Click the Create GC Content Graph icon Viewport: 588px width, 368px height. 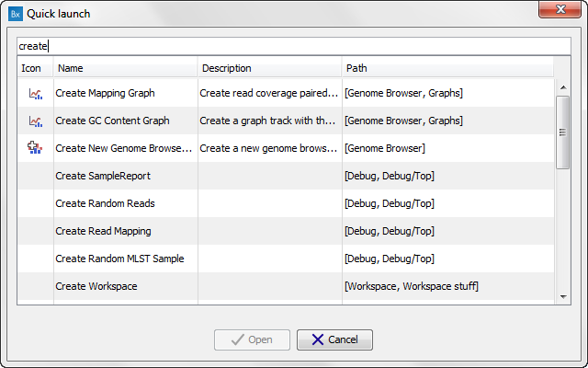(x=36, y=121)
